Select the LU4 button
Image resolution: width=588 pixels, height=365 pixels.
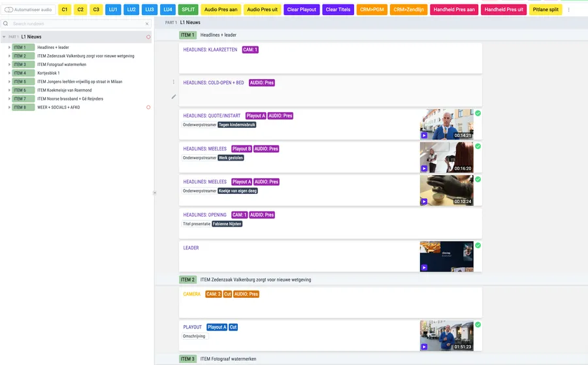[168, 10]
